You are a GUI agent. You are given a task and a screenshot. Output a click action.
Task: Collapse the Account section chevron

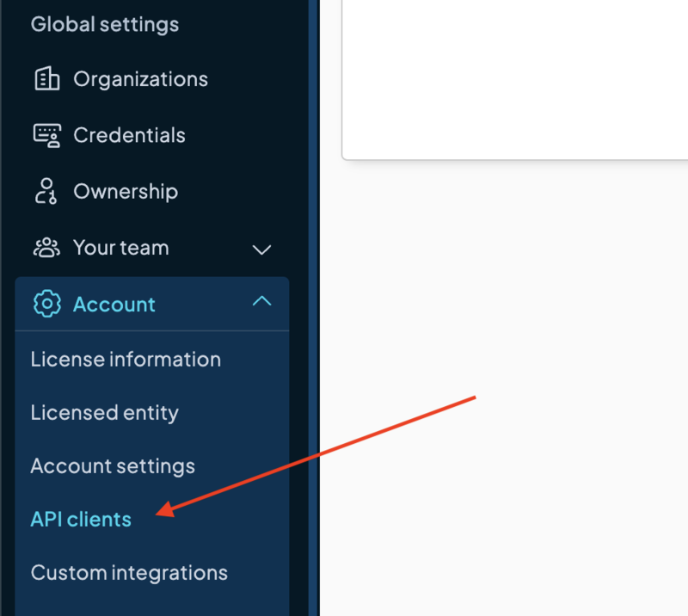261,302
